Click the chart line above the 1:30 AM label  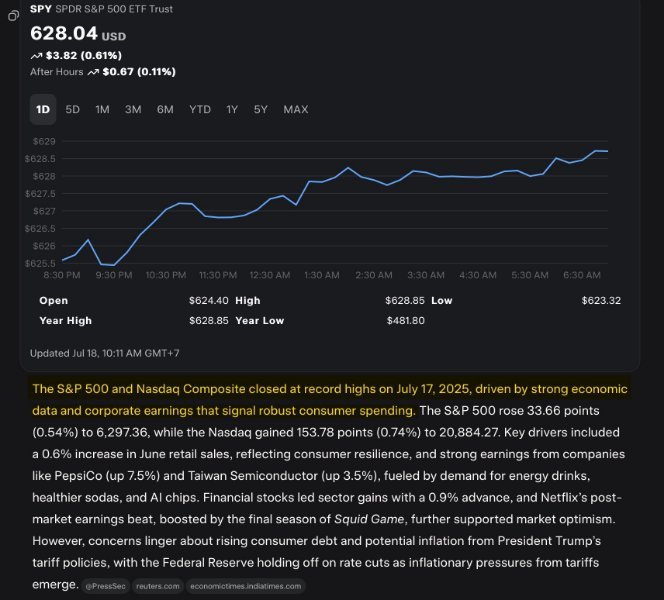pyautogui.click(x=322, y=182)
